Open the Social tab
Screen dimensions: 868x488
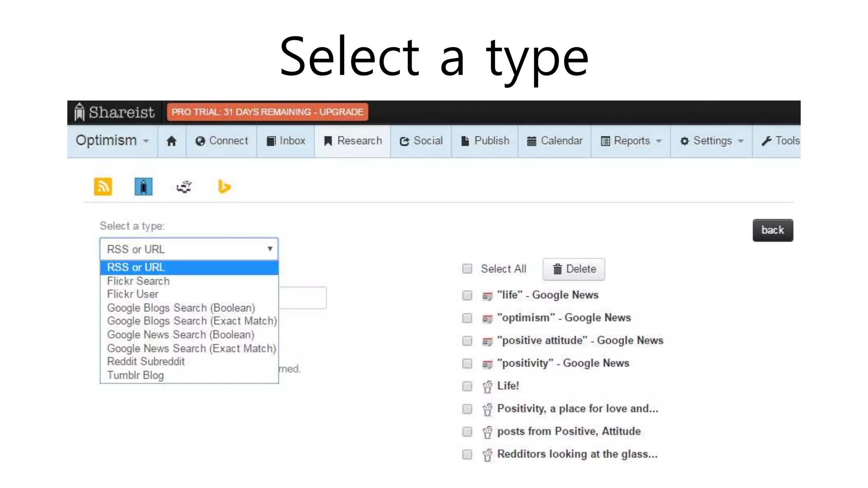pos(421,141)
